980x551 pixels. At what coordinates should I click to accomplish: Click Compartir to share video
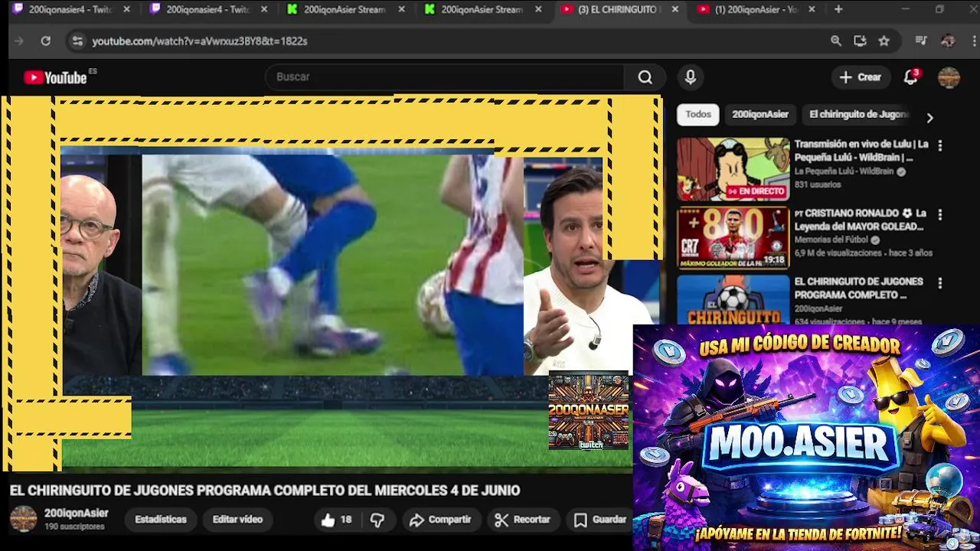(x=440, y=520)
